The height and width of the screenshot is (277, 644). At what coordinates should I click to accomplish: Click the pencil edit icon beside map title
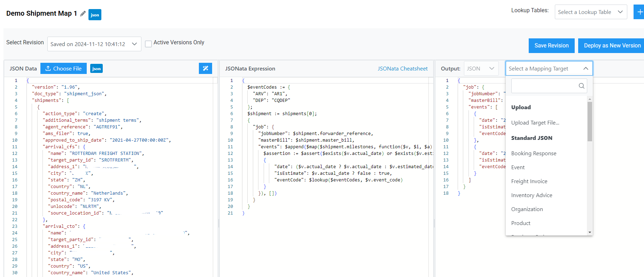(83, 14)
